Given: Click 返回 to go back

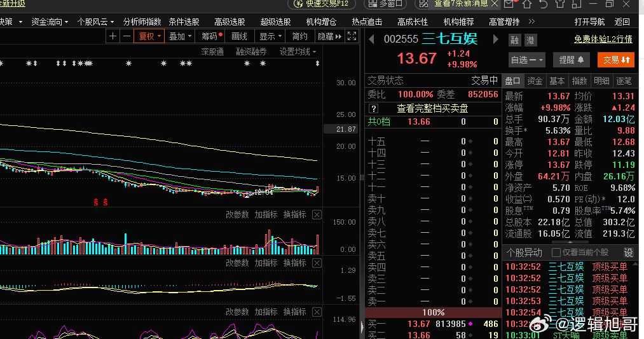Looking at the screenshot, I should 622,22.
